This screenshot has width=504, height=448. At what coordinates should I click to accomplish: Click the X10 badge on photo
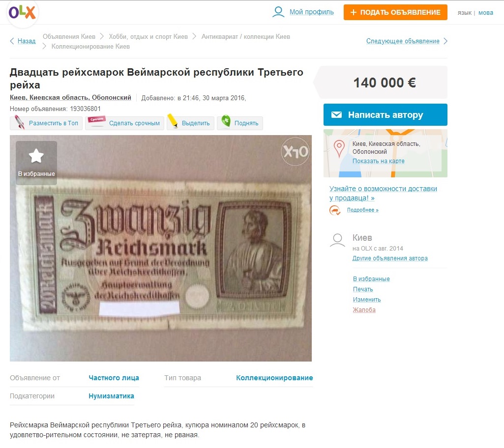[296, 152]
